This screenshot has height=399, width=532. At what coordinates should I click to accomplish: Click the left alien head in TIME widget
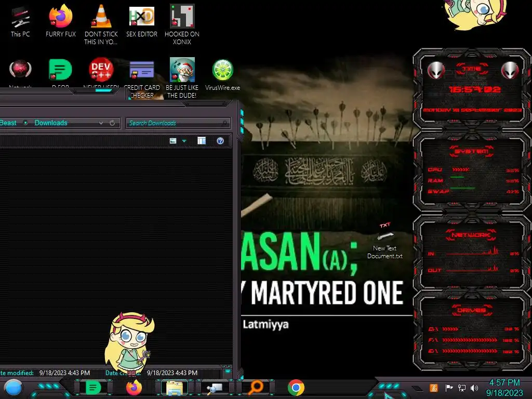pyautogui.click(x=436, y=71)
